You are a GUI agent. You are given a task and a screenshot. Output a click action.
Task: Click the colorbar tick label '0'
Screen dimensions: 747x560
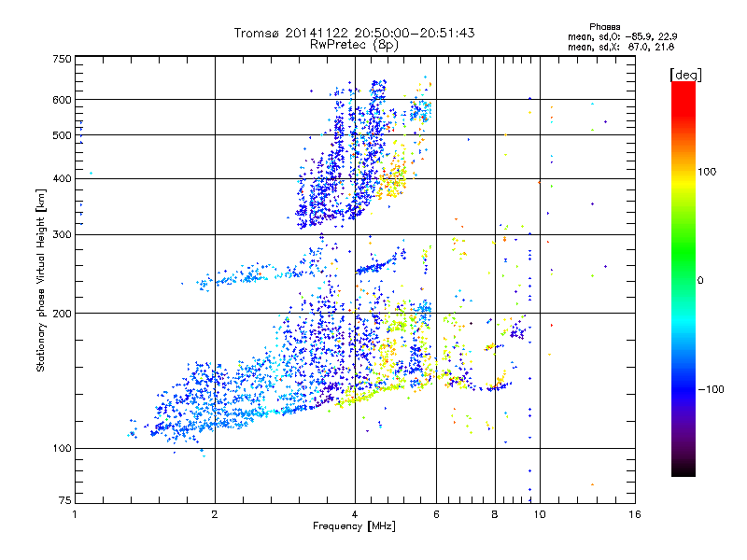click(700, 281)
